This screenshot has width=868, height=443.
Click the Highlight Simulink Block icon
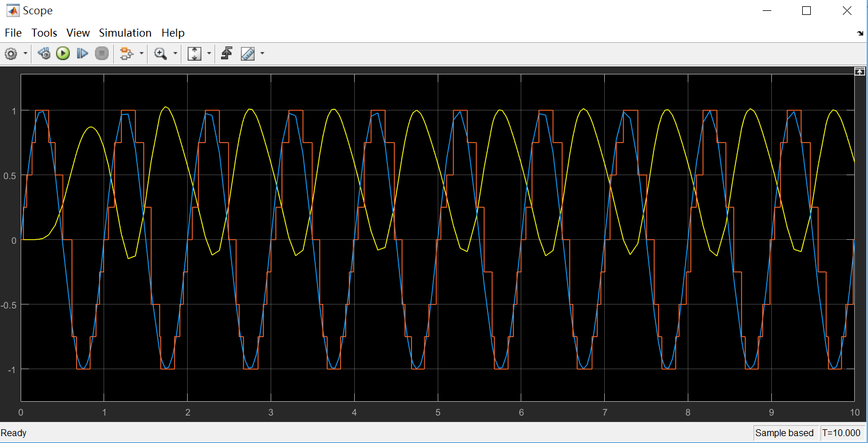coord(125,54)
